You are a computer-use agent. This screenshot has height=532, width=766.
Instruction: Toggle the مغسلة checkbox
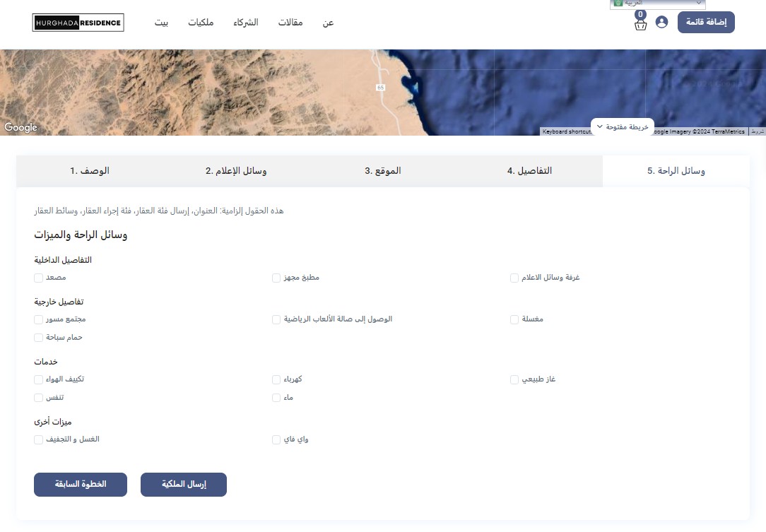[514, 319]
